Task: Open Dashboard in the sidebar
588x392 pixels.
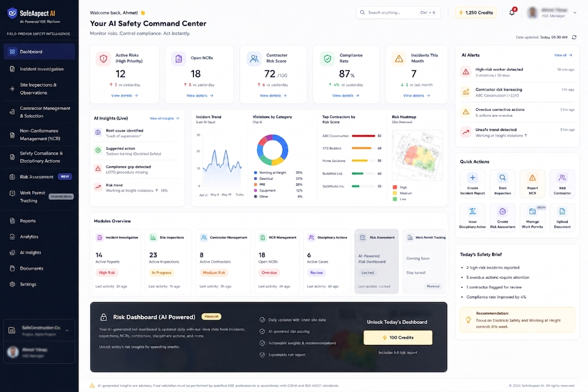Action: 39,52
